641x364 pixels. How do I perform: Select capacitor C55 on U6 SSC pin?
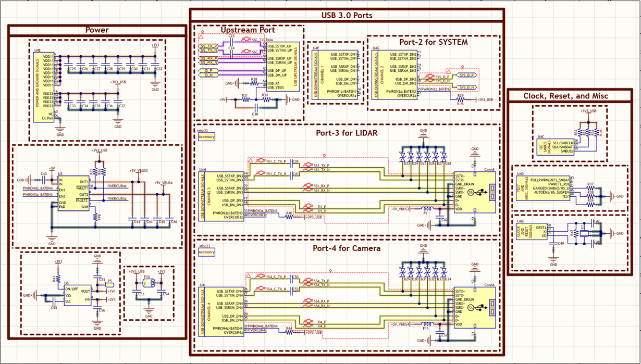pos(53,302)
